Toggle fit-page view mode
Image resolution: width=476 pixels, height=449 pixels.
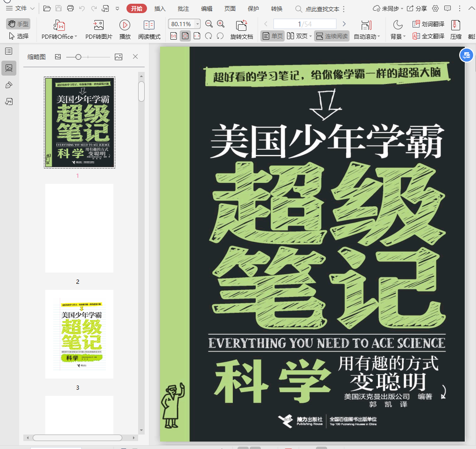[x=185, y=36]
